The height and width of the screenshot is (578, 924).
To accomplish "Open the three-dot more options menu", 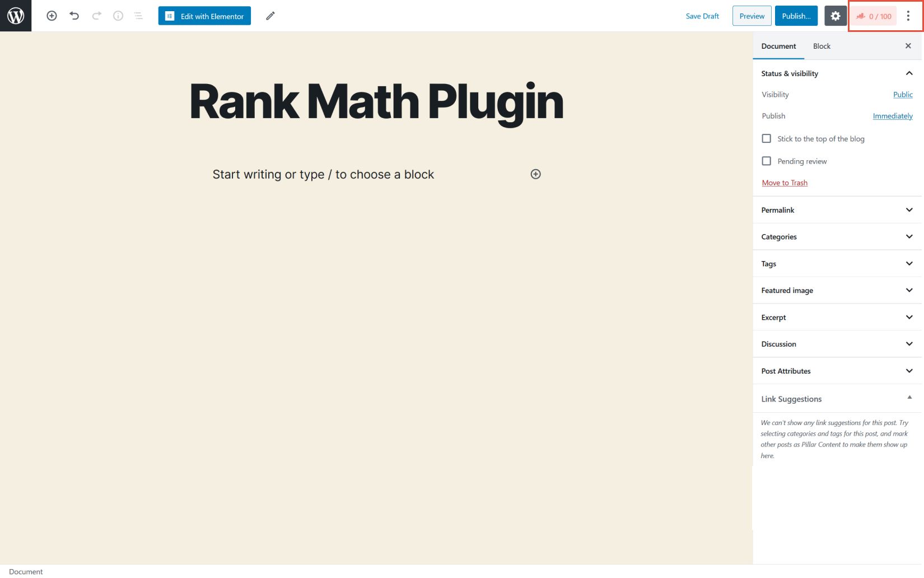I will point(908,16).
